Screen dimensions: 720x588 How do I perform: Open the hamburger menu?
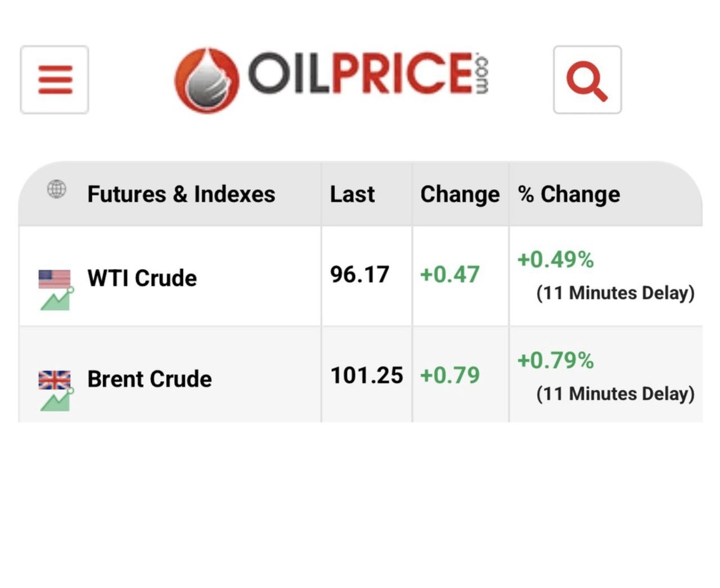coord(55,80)
